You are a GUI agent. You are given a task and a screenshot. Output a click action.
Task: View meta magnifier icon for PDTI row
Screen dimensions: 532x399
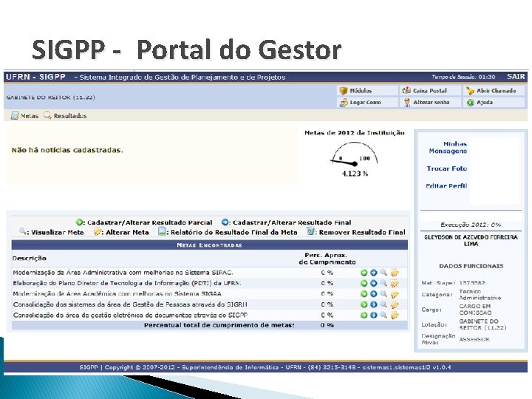[x=383, y=283]
